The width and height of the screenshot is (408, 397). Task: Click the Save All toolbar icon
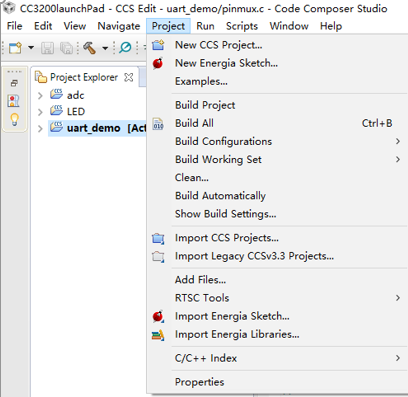click(66, 48)
